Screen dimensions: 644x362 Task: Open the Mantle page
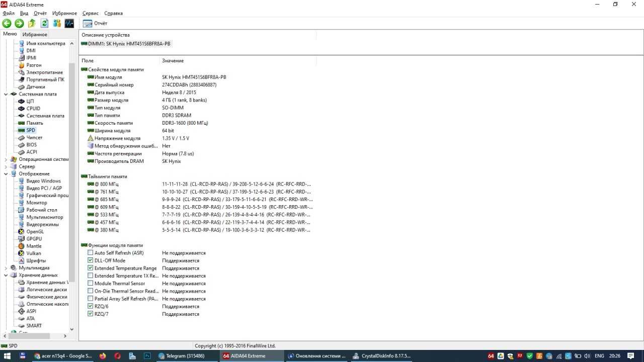coord(34,246)
